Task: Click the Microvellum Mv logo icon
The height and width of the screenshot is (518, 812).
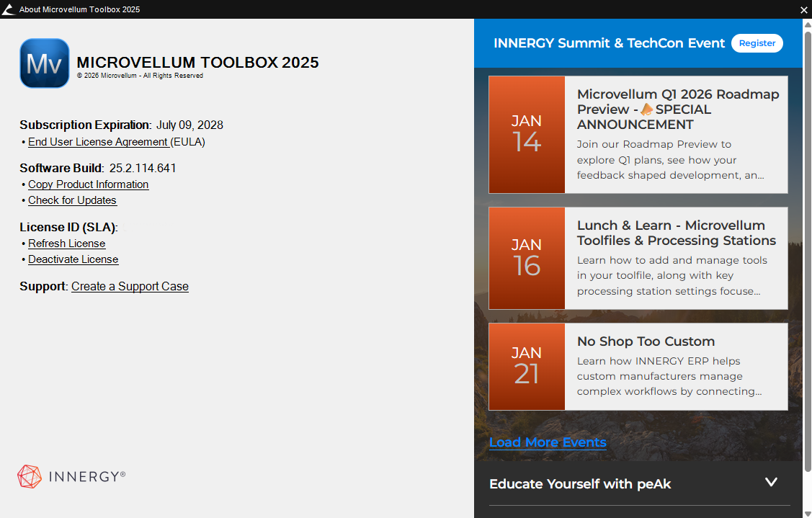Action: (45, 63)
